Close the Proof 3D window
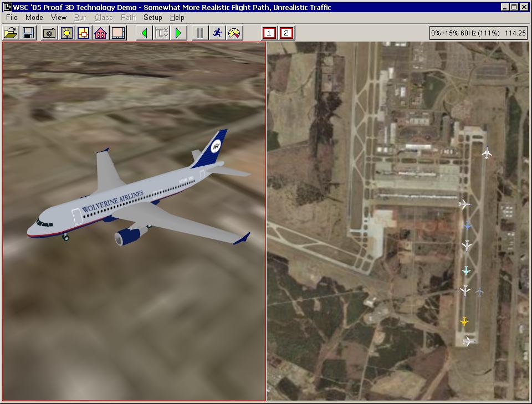The height and width of the screenshot is (404, 532). click(x=524, y=7)
